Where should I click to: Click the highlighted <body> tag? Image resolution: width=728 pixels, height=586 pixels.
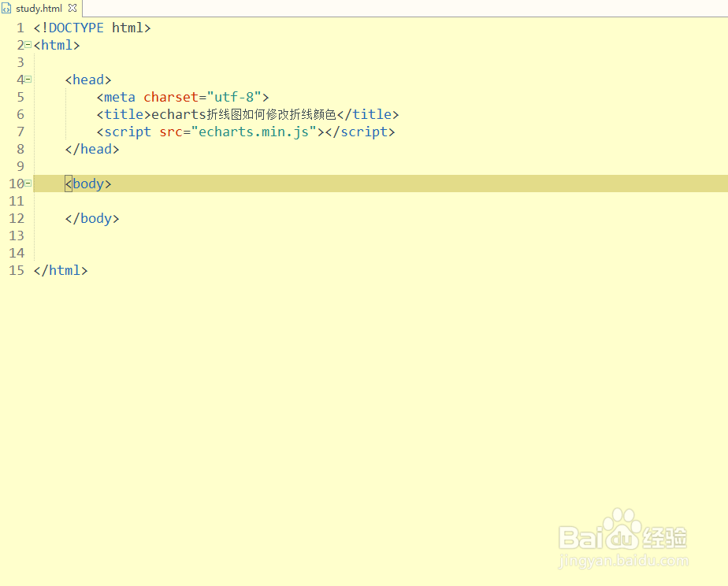[x=88, y=184]
